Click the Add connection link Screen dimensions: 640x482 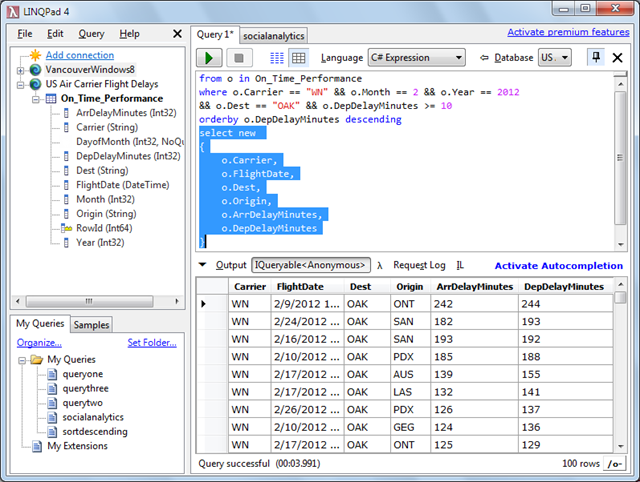coord(80,55)
